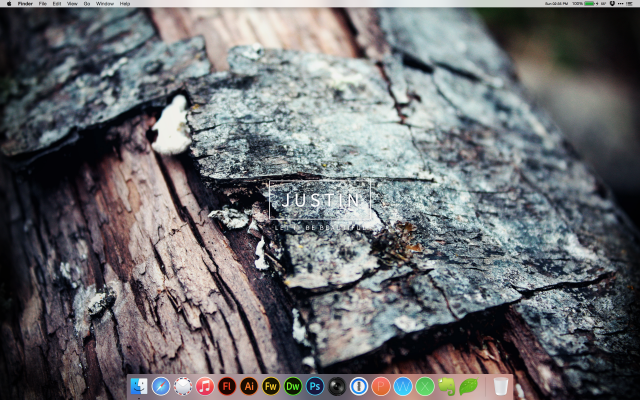Screen dimensions: 640x400
Task: Open the Go menu
Action: [x=87, y=3]
